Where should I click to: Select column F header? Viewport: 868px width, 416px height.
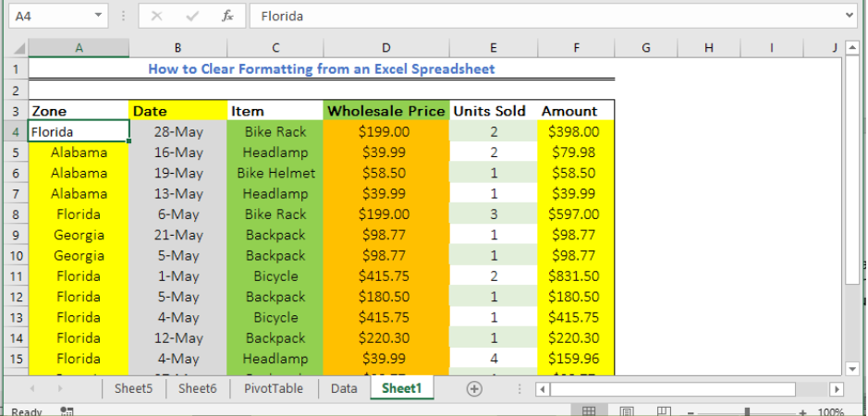[x=576, y=48]
